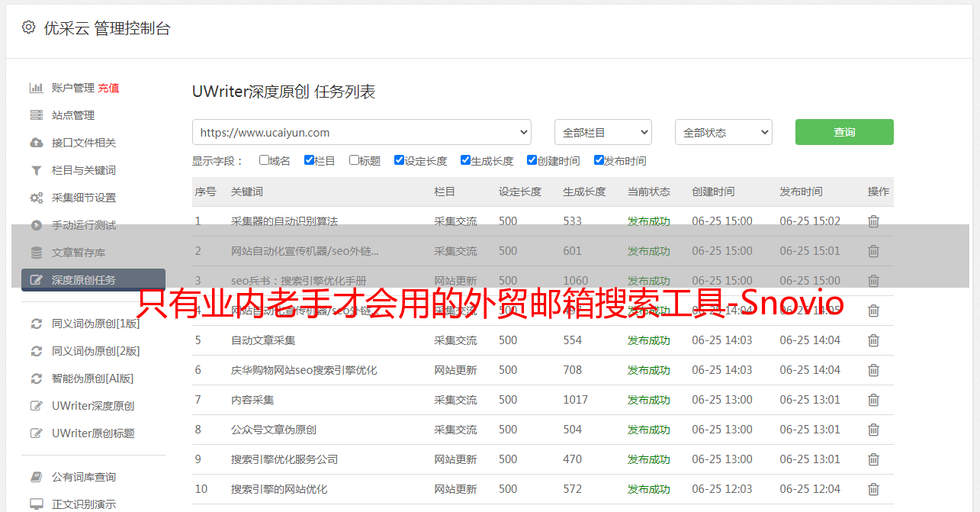Uncheck the 栏目 display field checkbox

(309, 160)
